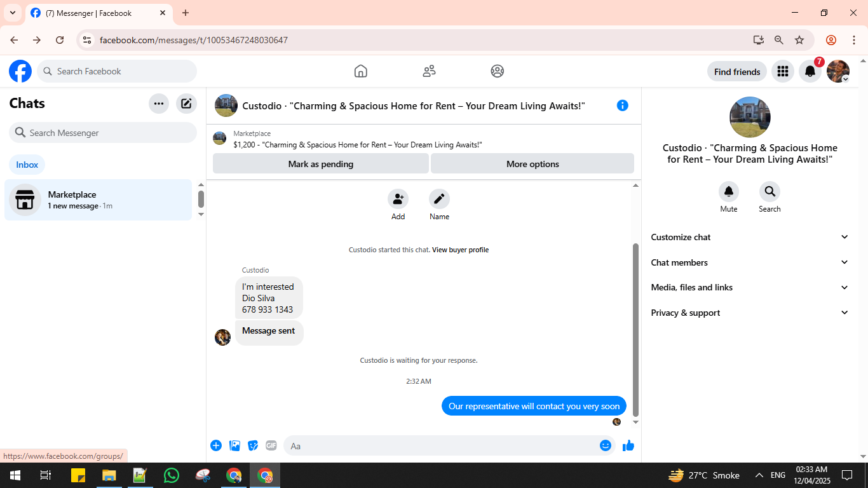The width and height of the screenshot is (868, 488).
Task: Click the listing thumbnail in the chat header
Action: tap(226, 105)
